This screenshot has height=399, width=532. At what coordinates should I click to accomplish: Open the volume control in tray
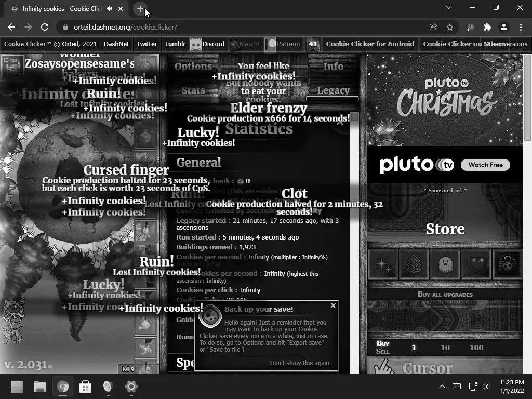pyautogui.click(x=485, y=387)
